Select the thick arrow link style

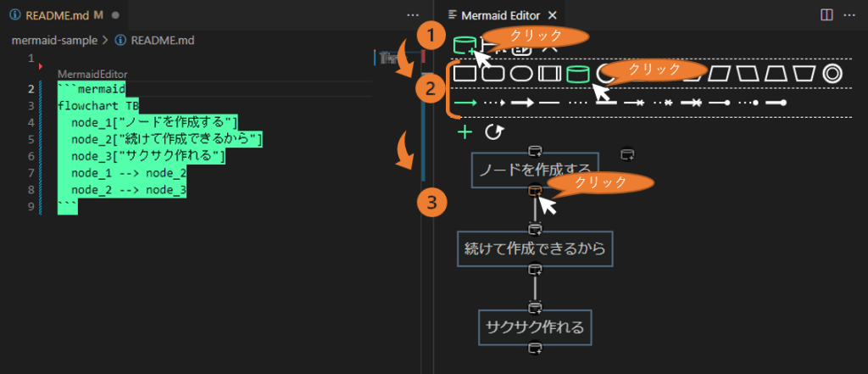coord(522,103)
